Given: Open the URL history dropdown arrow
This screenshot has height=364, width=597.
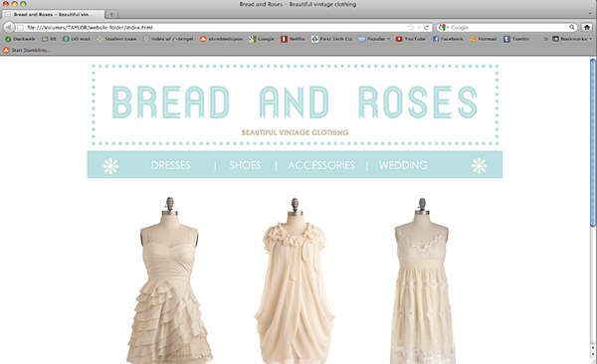Looking at the screenshot, I should (x=419, y=28).
